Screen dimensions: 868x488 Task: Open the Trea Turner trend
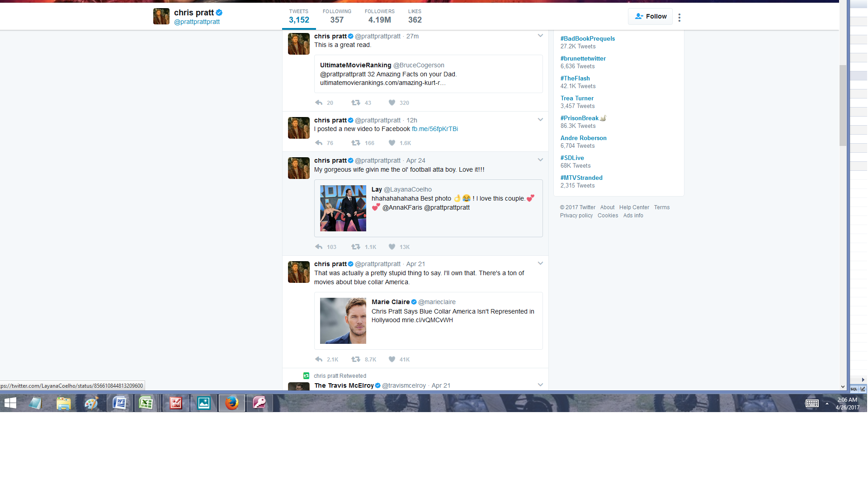[577, 99]
